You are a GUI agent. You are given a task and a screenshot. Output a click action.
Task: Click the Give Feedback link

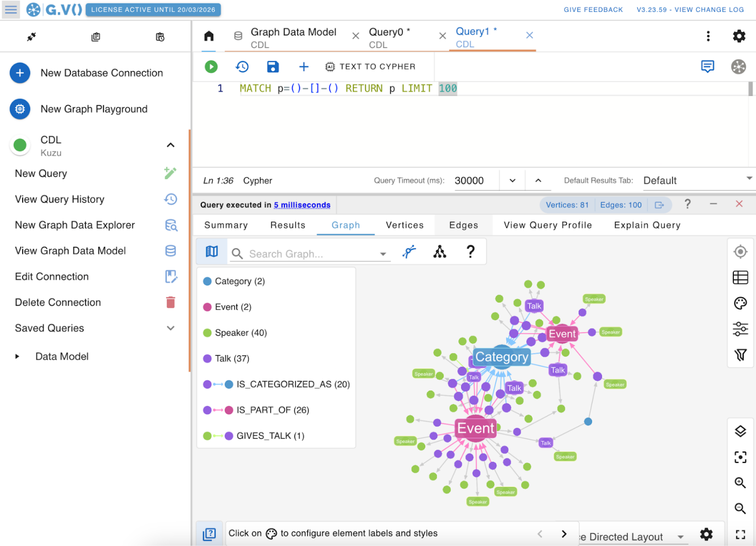593,9
